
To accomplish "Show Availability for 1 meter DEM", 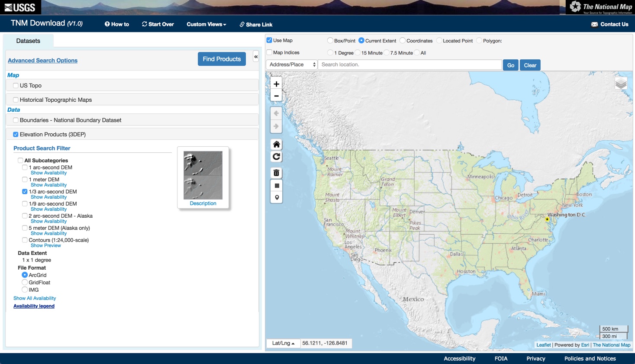I will [x=48, y=185].
